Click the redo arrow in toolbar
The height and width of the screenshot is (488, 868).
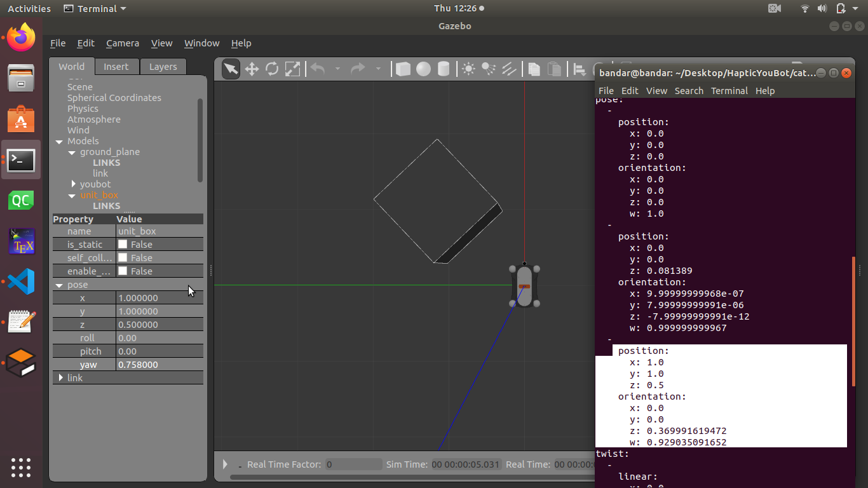pos(358,69)
